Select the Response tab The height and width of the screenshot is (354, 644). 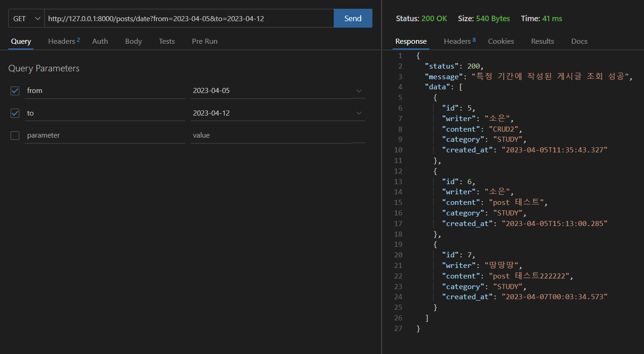[x=411, y=41]
